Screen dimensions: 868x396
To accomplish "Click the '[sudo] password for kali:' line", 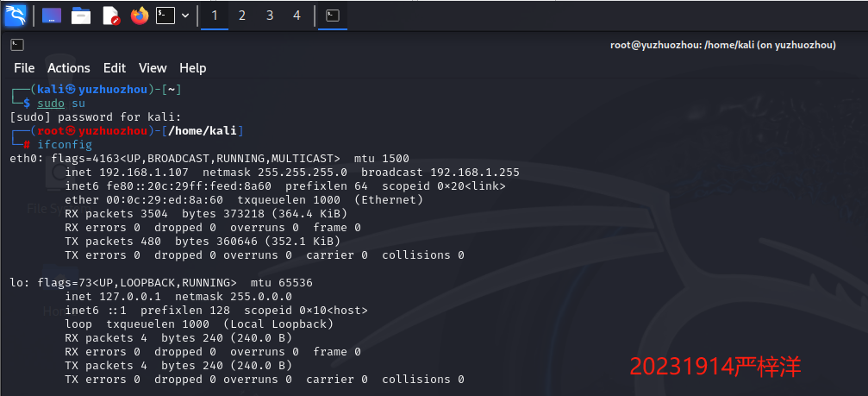I will 96,117.
